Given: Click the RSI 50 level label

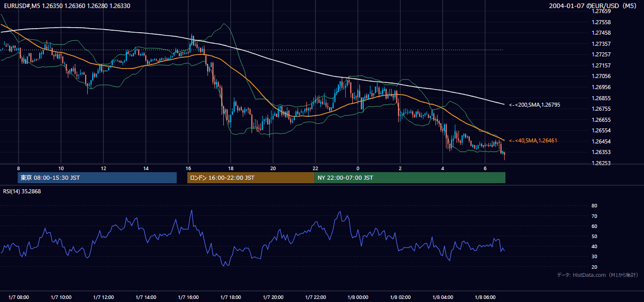Looking at the screenshot, I should pyautogui.click(x=594, y=236).
